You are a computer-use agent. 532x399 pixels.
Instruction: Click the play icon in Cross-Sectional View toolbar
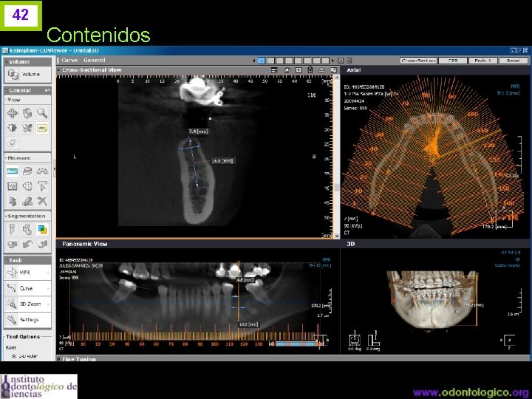pyautogui.click(x=299, y=70)
